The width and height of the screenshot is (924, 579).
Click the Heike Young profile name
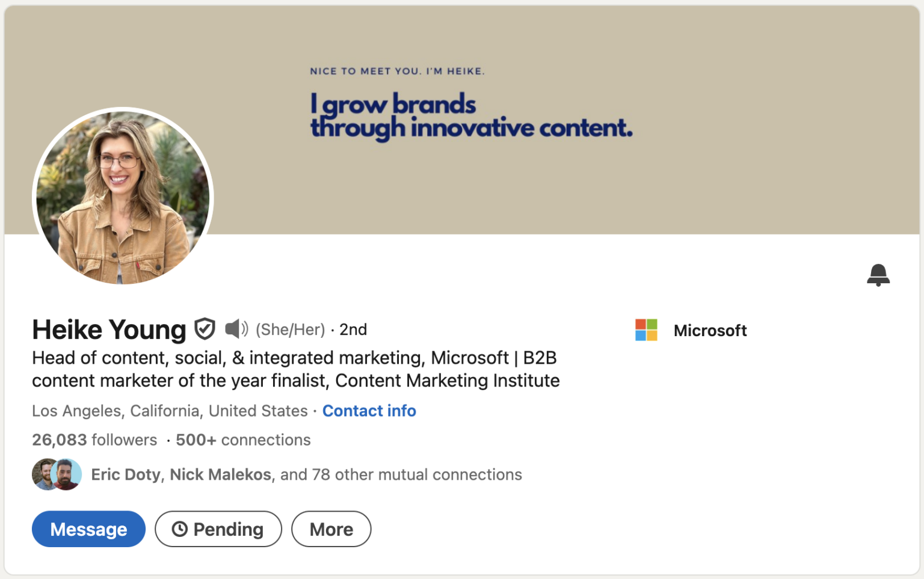click(109, 329)
